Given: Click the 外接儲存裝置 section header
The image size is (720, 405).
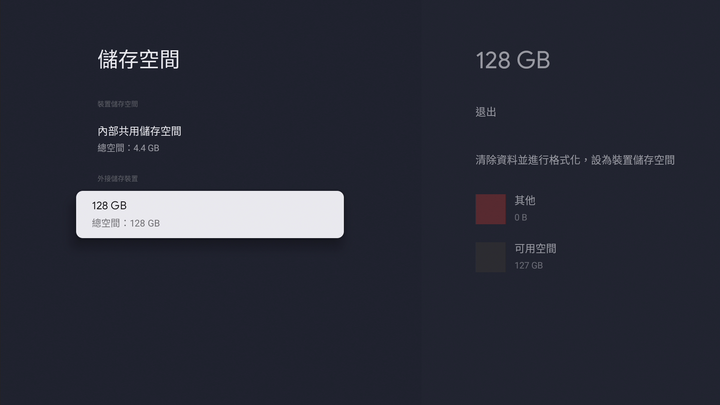Looking at the screenshot, I should click(118, 179).
